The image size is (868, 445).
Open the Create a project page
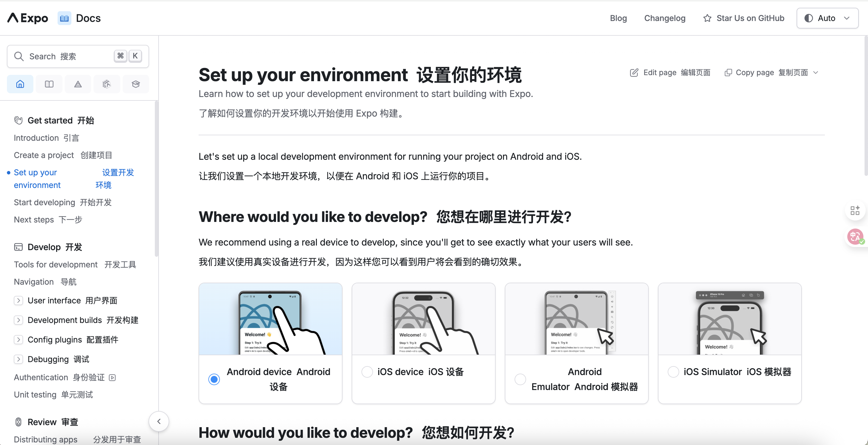pyautogui.click(x=44, y=155)
